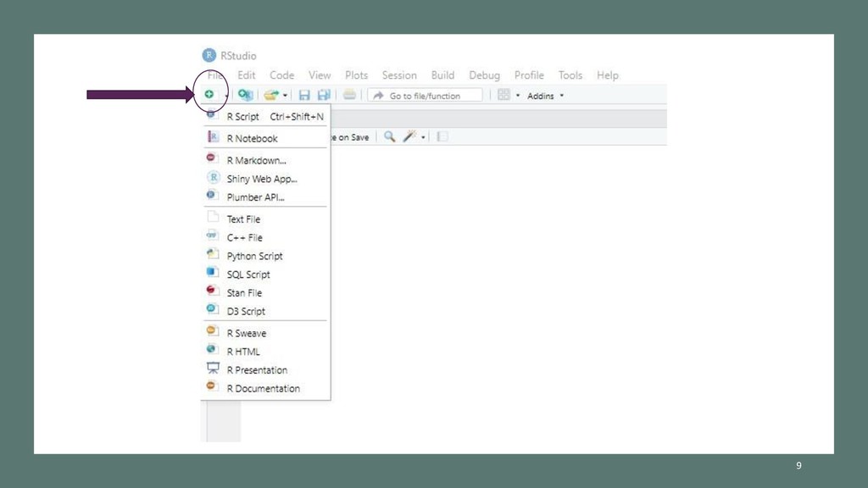Click the Create a project icon
Screen dimensions: 868x488
click(245, 95)
